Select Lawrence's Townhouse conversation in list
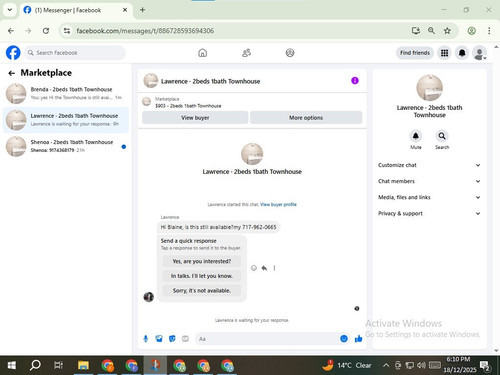The width and height of the screenshot is (500, 375). coord(66,120)
